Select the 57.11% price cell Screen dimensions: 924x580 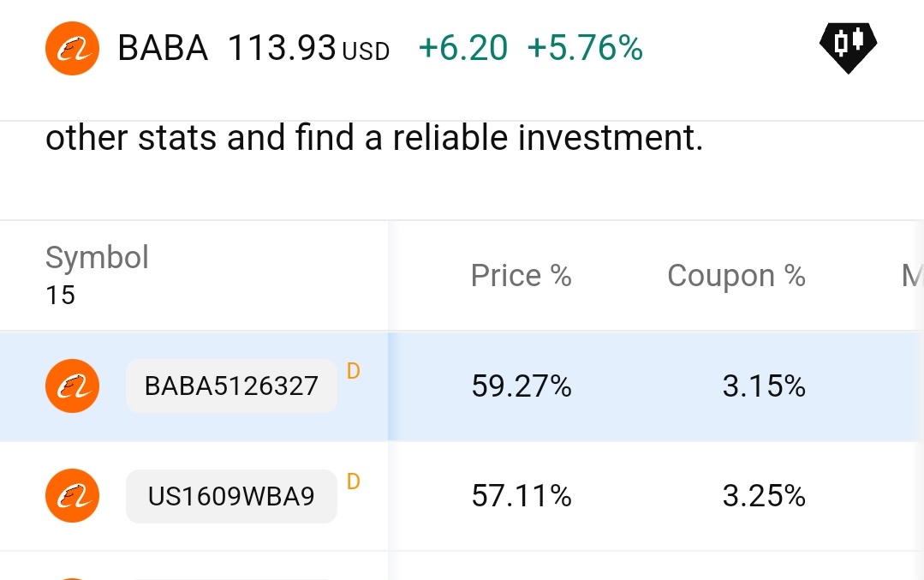(521, 496)
